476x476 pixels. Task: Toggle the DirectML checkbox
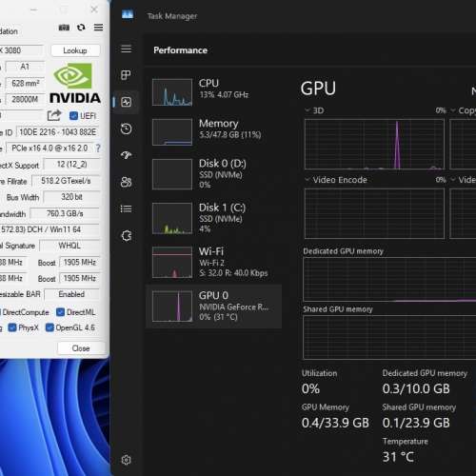click(60, 312)
